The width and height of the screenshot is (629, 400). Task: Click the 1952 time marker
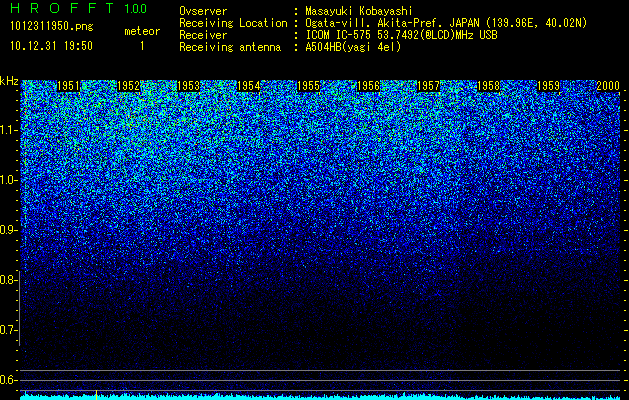(129, 86)
